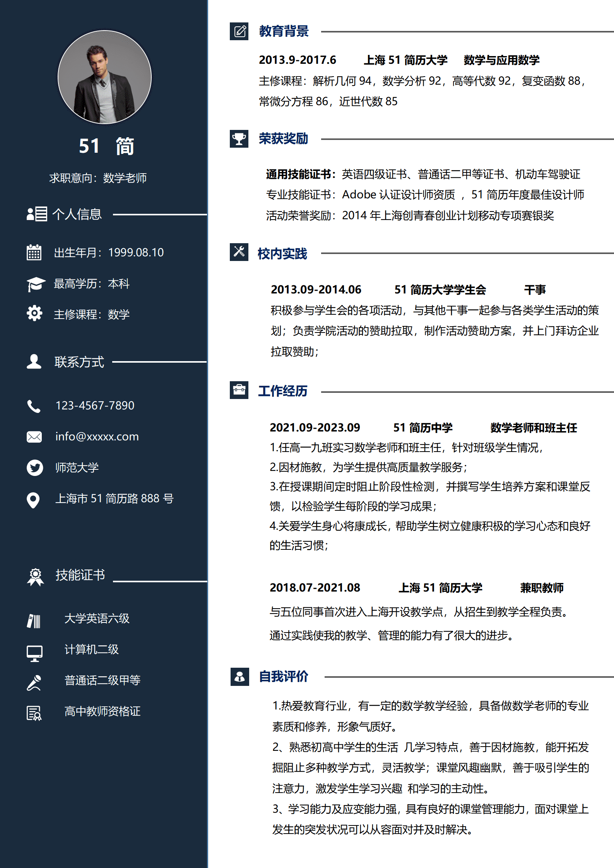This screenshot has width=614, height=868.
Task: Click the pencil edit icon beside 教育背景
Action: 239,31
